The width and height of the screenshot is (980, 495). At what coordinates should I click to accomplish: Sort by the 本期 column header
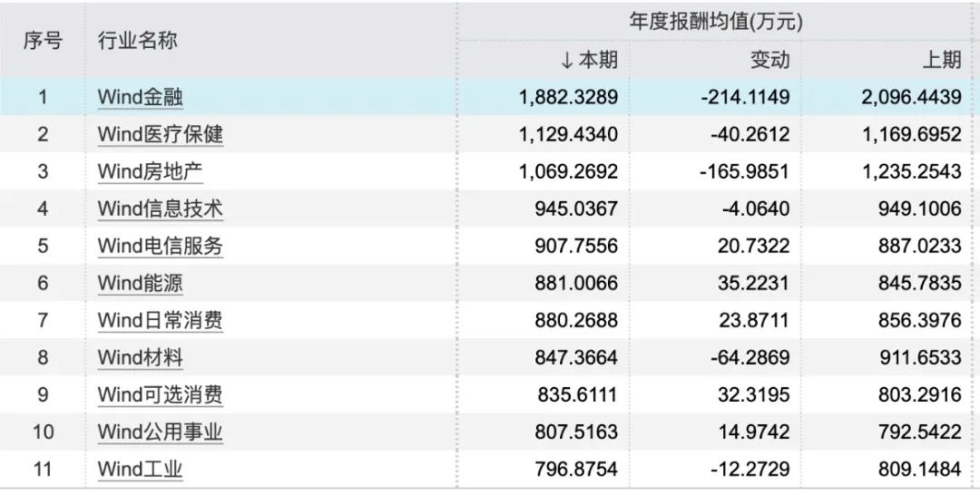coord(589,60)
